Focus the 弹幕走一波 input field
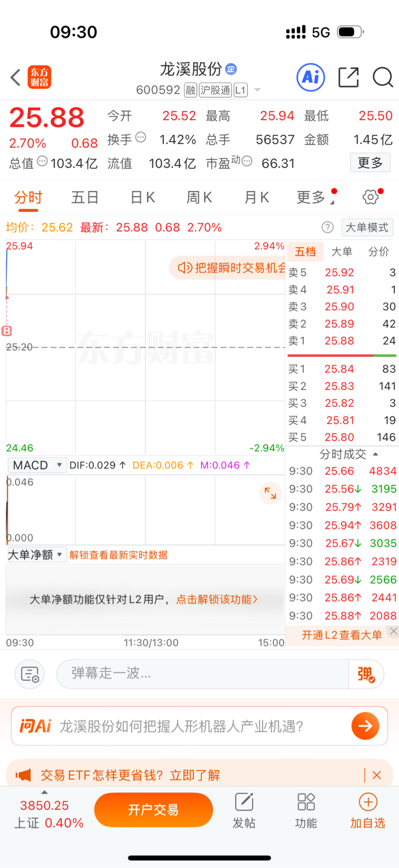The height and width of the screenshot is (868, 399). click(203, 674)
